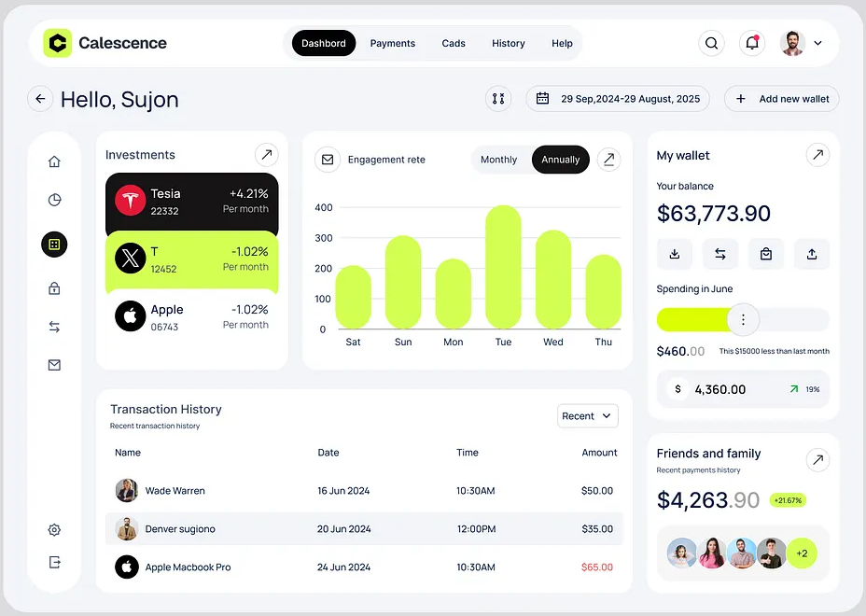This screenshot has height=616, width=866.
Task: Click the logout icon in sidebar
Action: (x=54, y=562)
